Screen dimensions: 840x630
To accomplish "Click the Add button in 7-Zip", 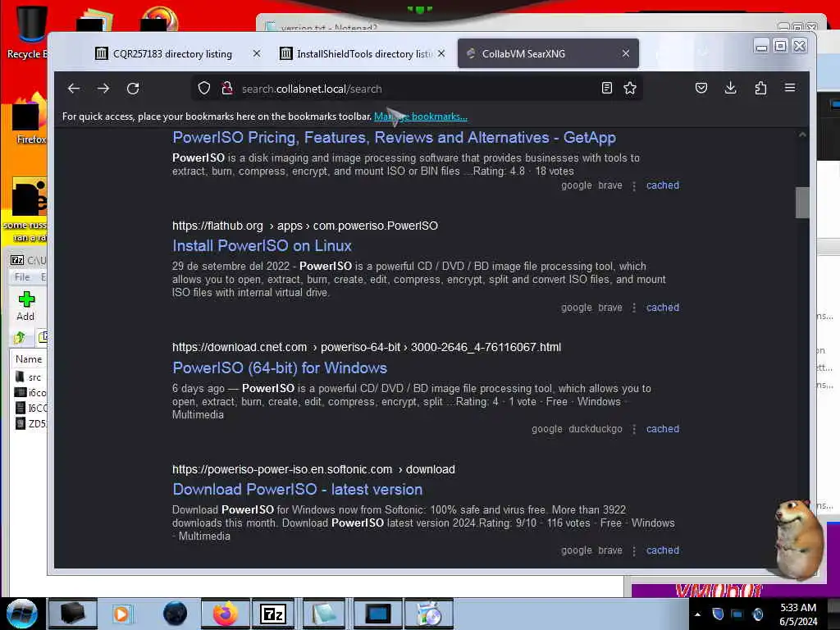I will tap(25, 307).
